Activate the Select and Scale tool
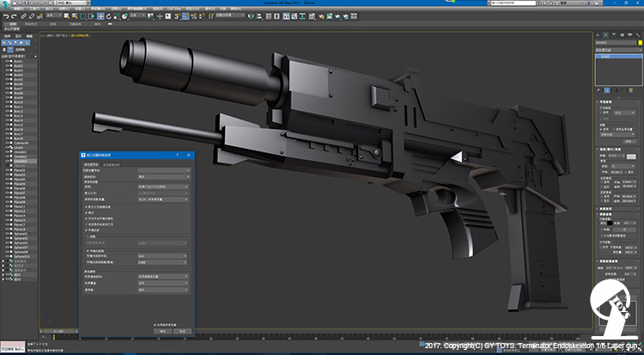This screenshot has height=355, width=644. click(117, 16)
